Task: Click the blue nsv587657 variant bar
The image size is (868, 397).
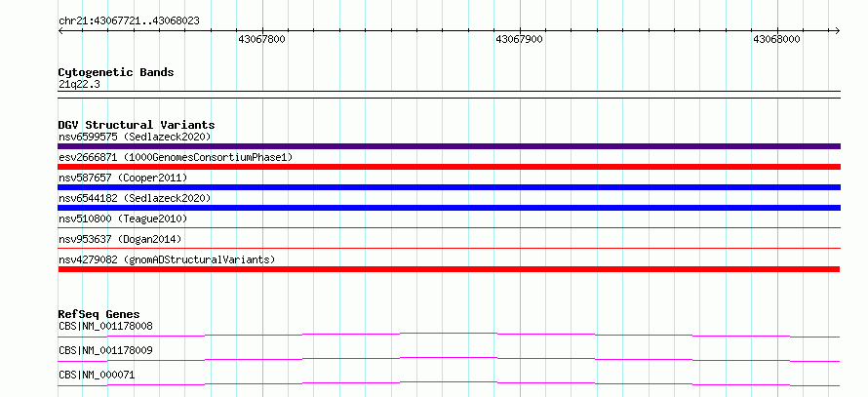Action: pyautogui.click(x=449, y=187)
